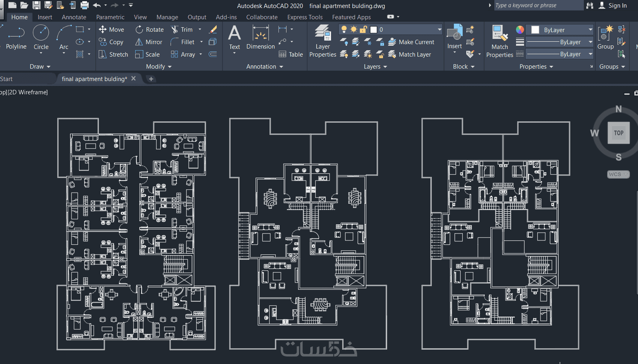Expand the Block panel
The height and width of the screenshot is (364, 638).
463,66
